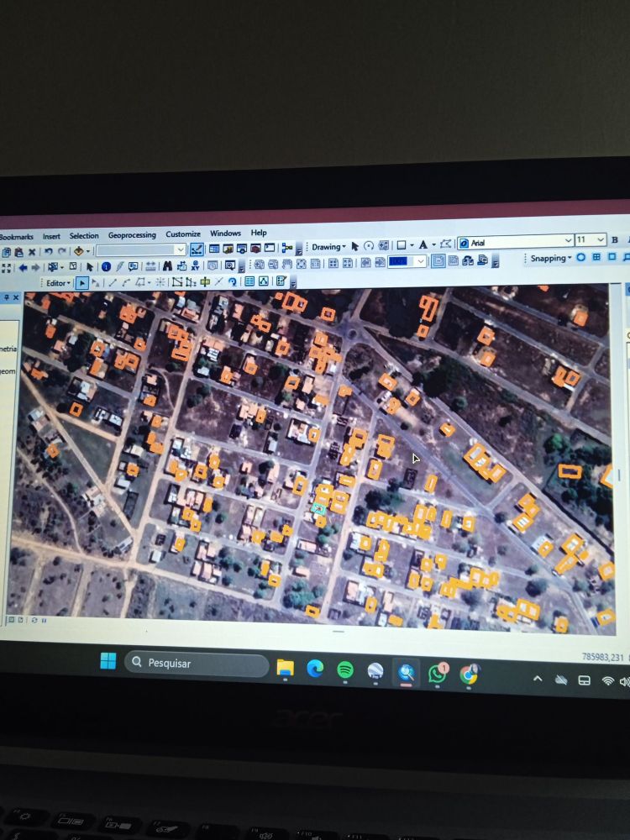
Task: Click the Go To XY icon
Action: (195, 265)
